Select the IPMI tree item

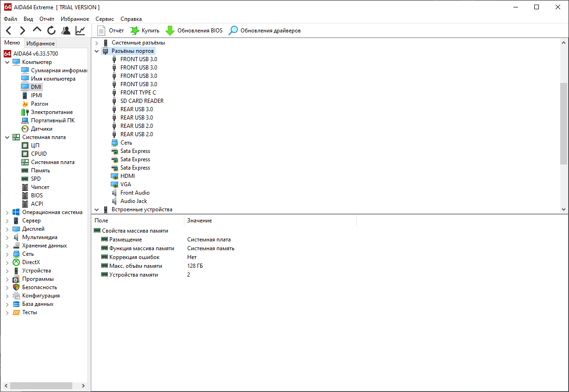click(x=37, y=95)
